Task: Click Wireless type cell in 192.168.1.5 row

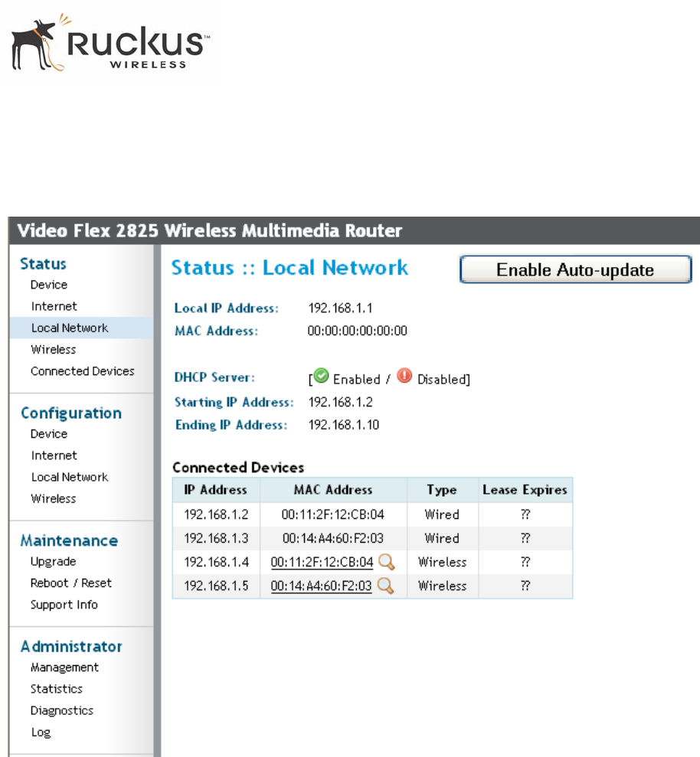Action: (443, 586)
